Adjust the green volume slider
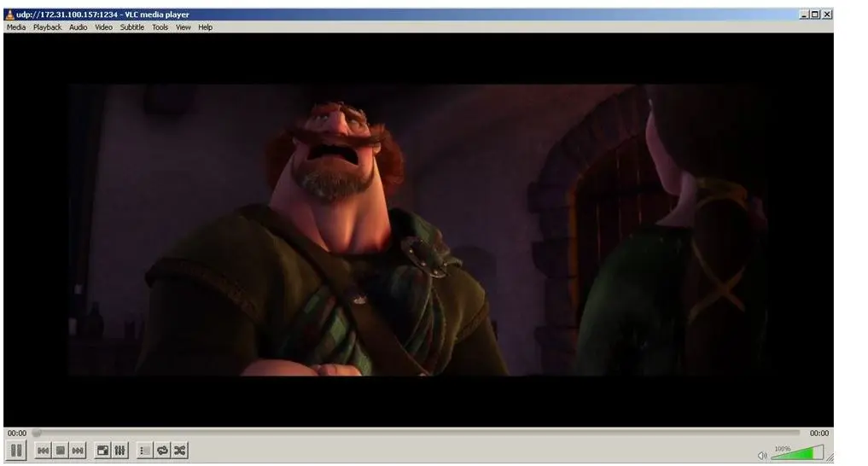The height and width of the screenshot is (466, 868). point(797,452)
